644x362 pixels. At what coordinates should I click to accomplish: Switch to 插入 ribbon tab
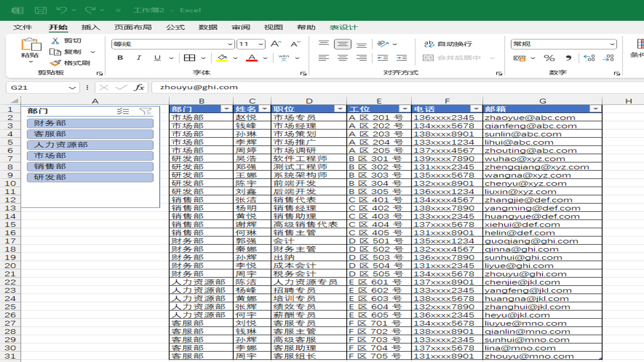click(91, 27)
